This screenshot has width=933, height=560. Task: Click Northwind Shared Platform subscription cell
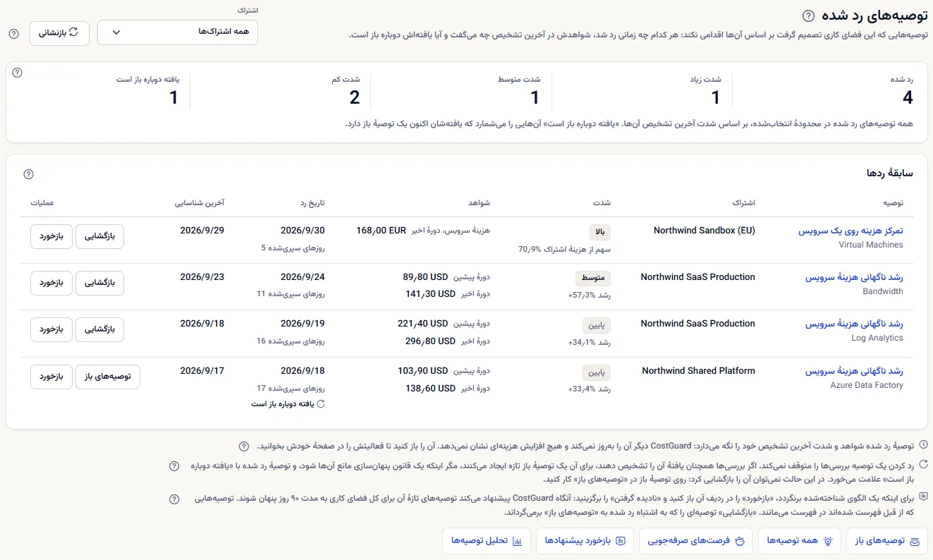click(x=699, y=370)
